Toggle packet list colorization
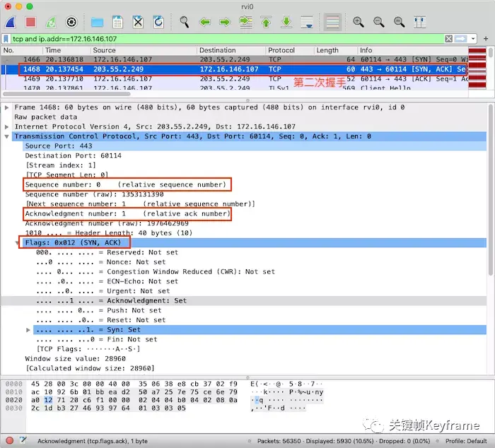495x448 pixels. [332, 23]
